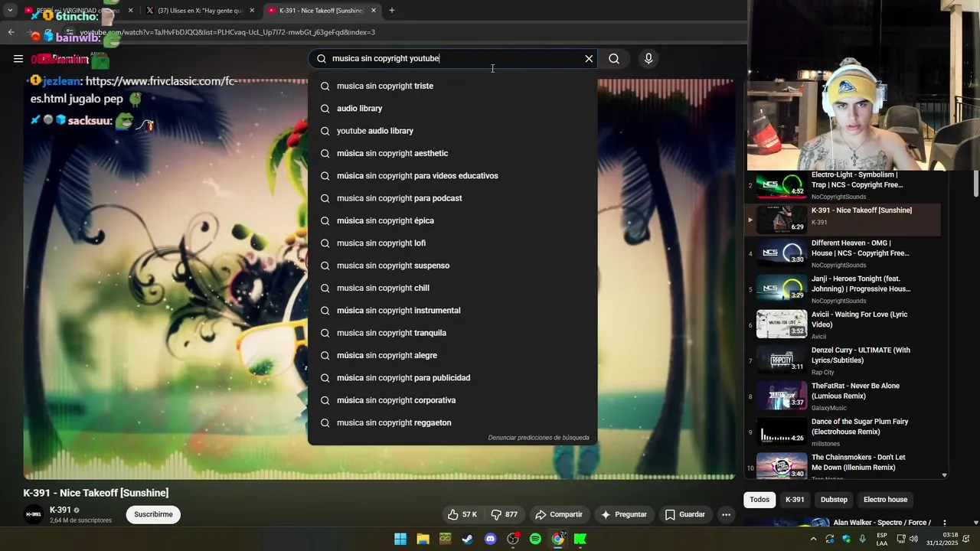Viewport: 980px width, 551px height.
Task: Go back with browser back arrow
Action: coord(11,32)
